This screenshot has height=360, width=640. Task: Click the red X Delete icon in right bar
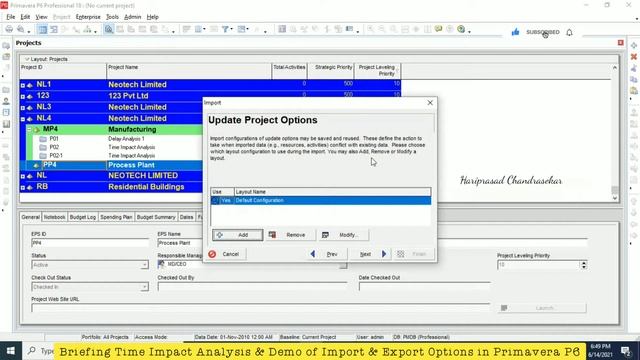(634, 57)
